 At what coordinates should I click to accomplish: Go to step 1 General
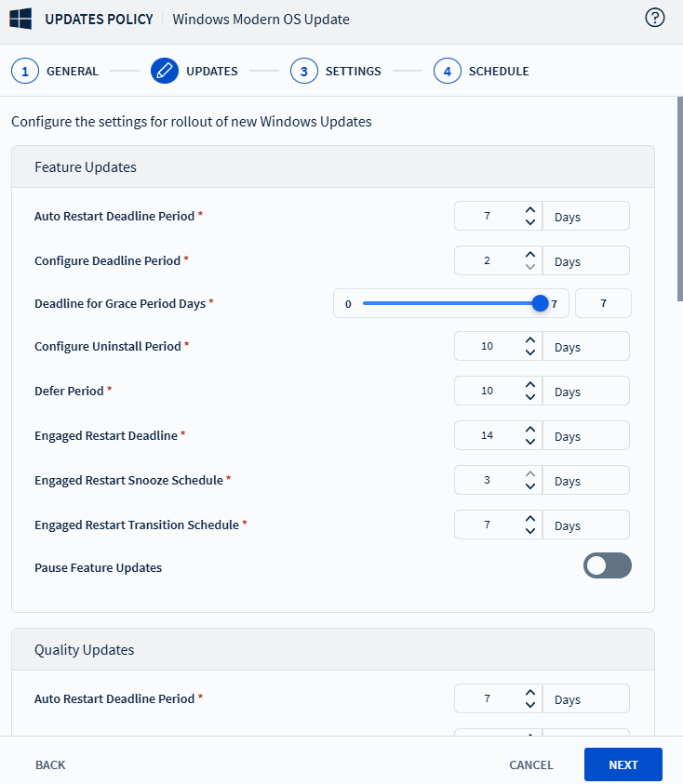coord(26,71)
